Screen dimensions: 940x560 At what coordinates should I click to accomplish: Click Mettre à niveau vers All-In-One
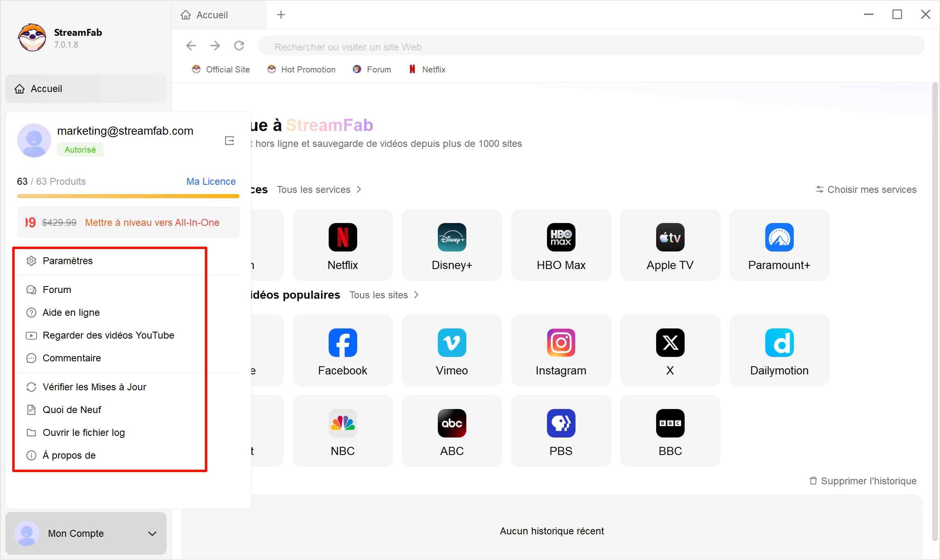(152, 223)
